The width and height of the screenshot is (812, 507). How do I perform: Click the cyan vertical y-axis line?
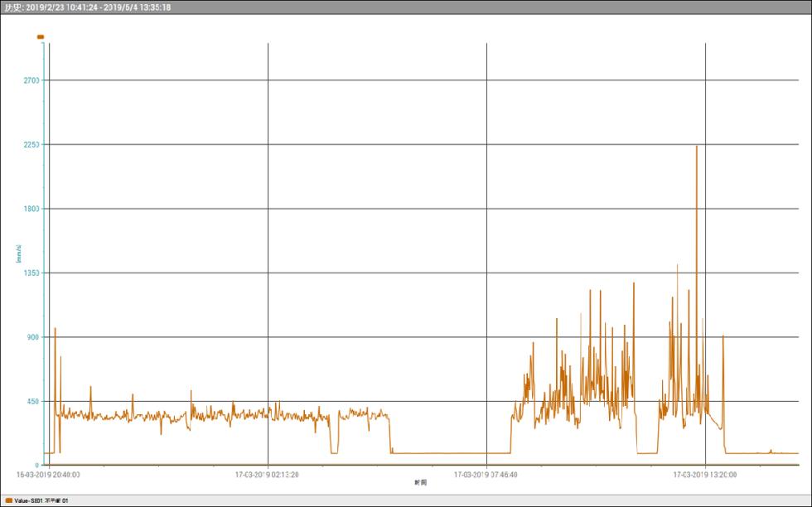44,249
